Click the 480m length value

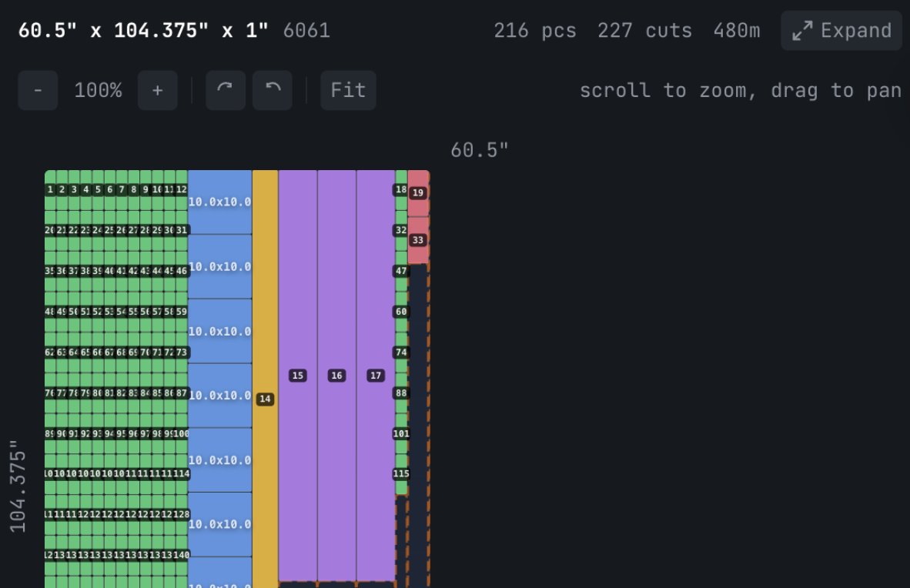pyautogui.click(x=737, y=30)
